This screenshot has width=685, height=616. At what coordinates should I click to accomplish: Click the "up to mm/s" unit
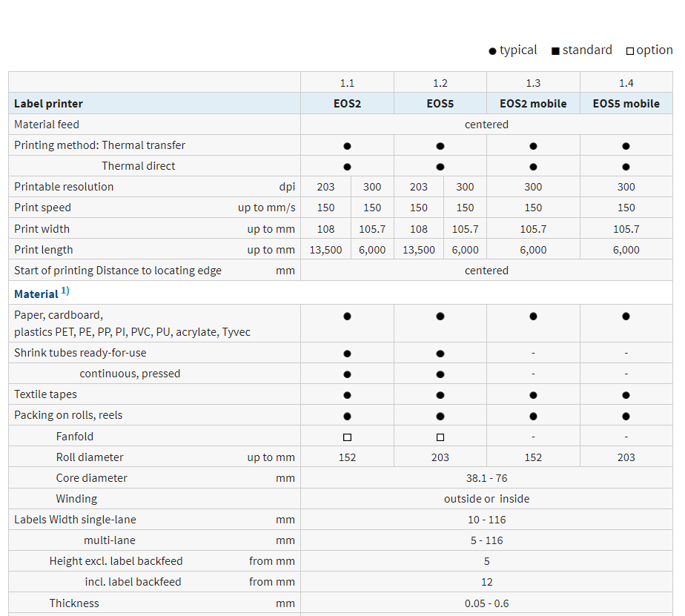click(x=266, y=208)
